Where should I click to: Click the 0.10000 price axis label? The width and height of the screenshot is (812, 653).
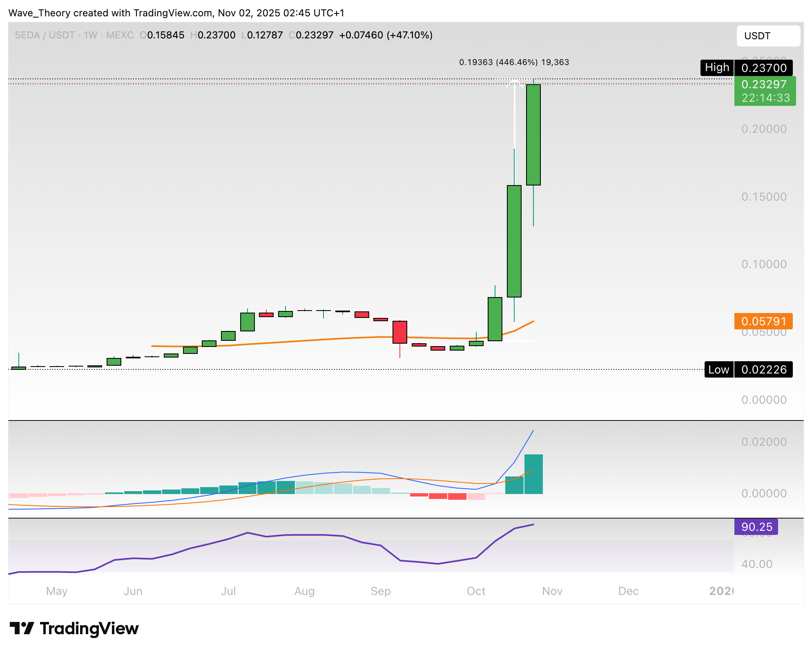click(x=764, y=264)
